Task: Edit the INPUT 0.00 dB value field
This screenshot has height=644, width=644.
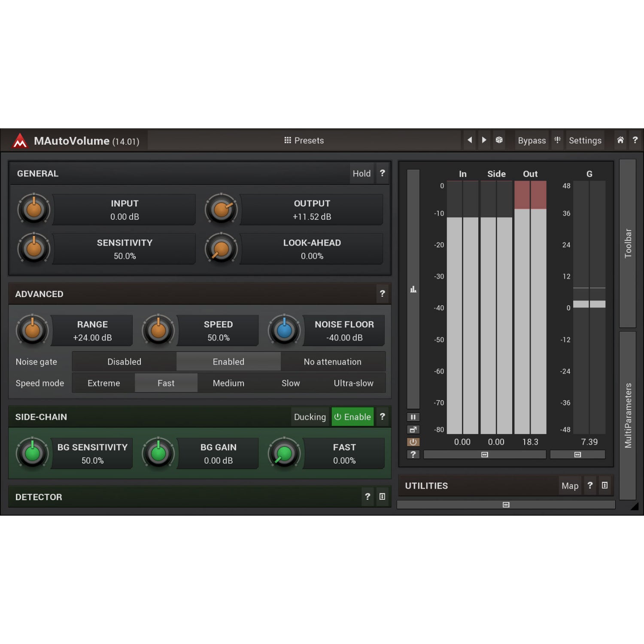Action: pyautogui.click(x=125, y=210)
